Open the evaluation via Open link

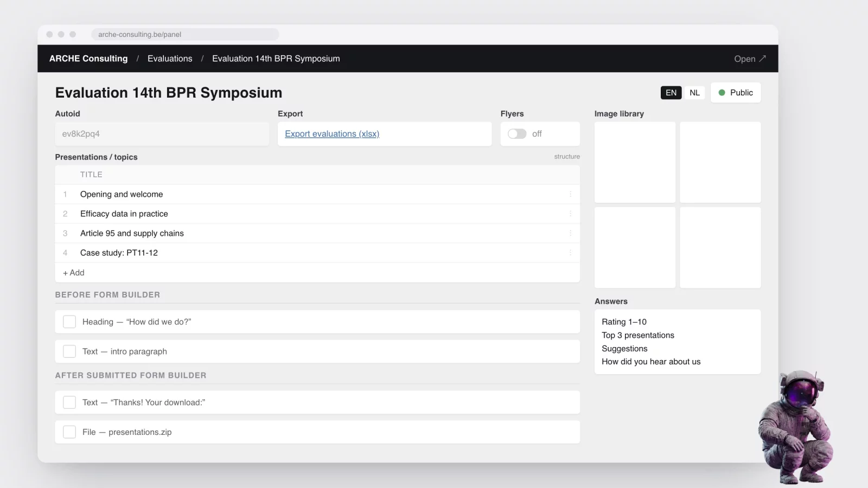point(750,59)
